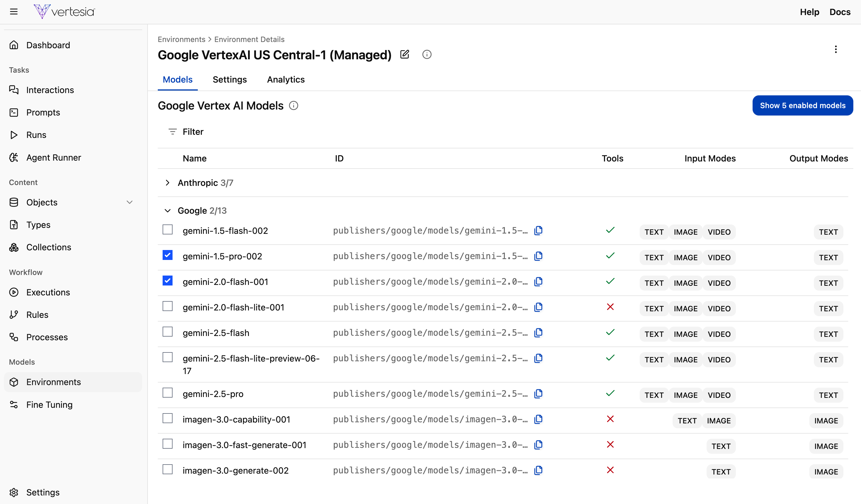
Task: Copy ID of gemini-2.0-flash-lite-001
Action: (538, 307)
